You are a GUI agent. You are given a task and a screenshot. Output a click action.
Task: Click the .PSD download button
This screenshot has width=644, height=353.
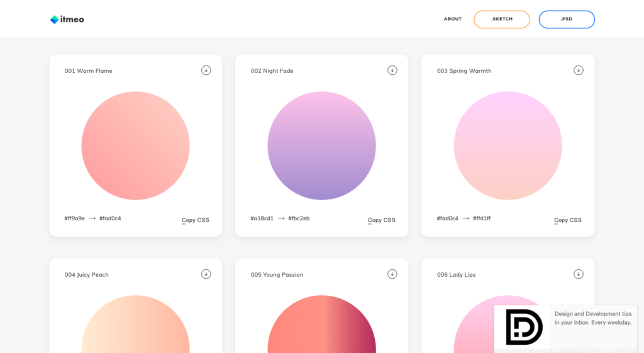point(567,20)
